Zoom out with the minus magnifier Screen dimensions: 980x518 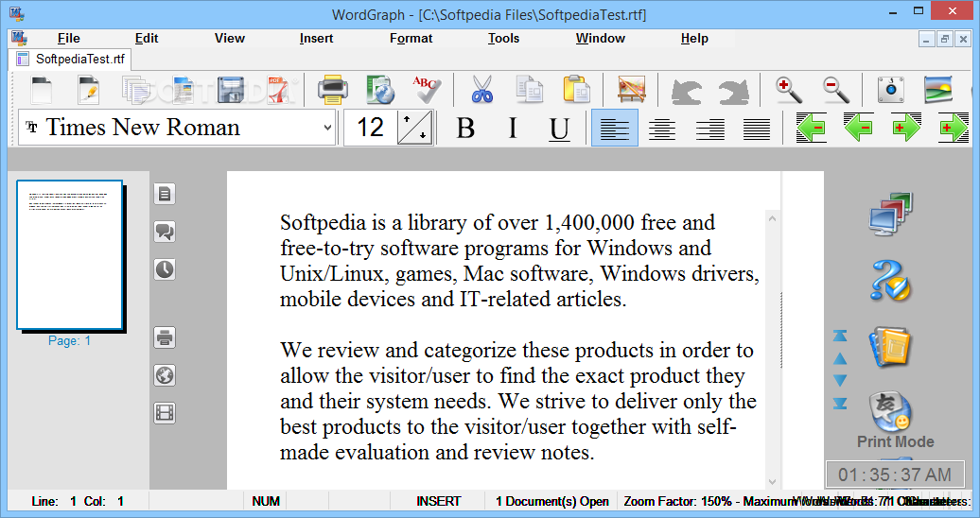point(836,90)
